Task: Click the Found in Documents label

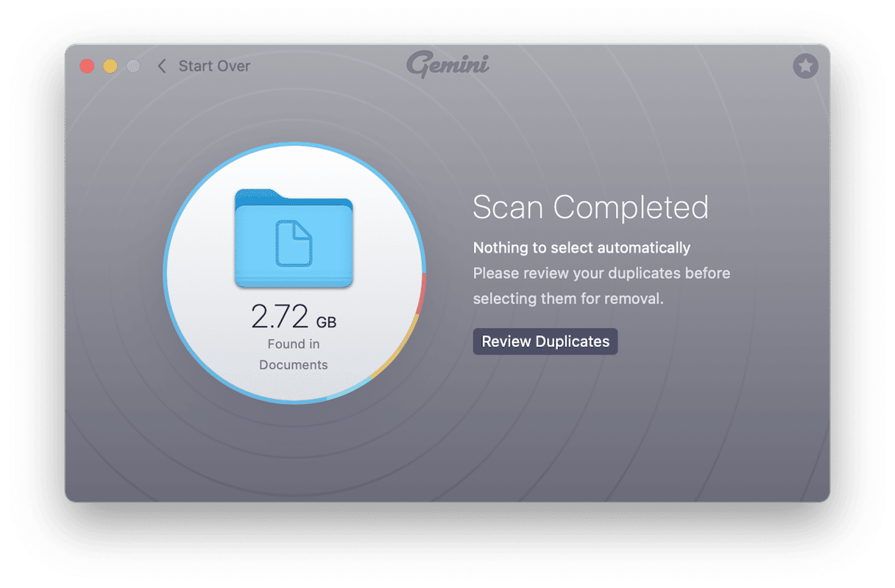Action: pos(294,354)
